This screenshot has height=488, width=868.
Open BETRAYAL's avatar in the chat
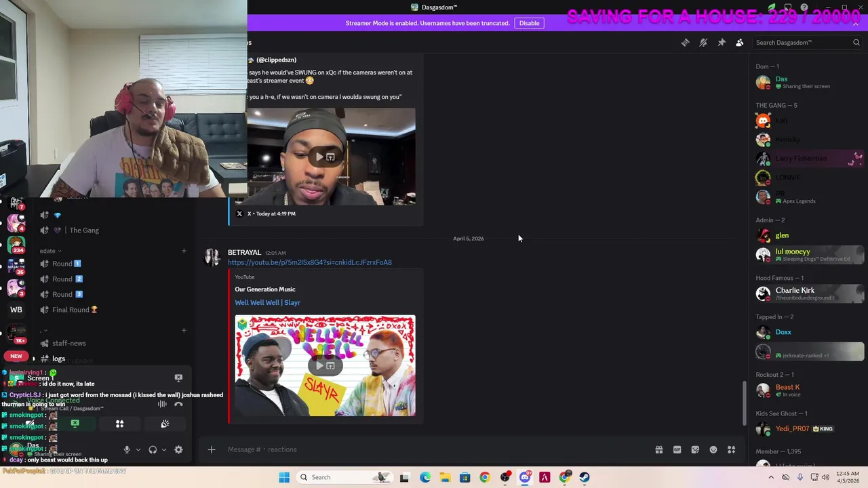(x=212, y=257)
